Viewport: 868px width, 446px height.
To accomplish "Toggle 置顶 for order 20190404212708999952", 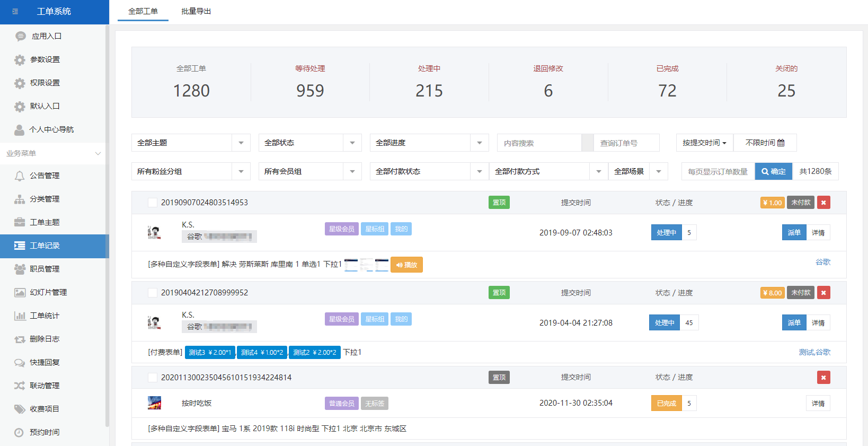I will click(499, 293).
